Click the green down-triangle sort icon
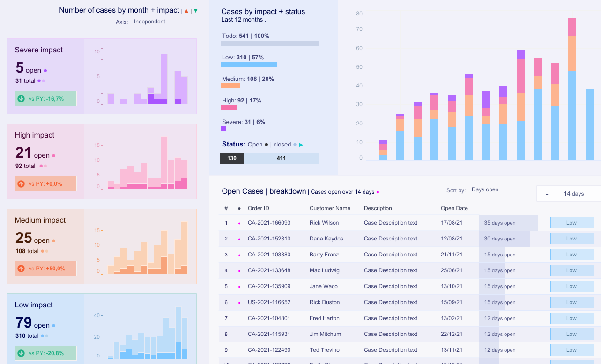 pyautogui.click(x=195, y=11)
